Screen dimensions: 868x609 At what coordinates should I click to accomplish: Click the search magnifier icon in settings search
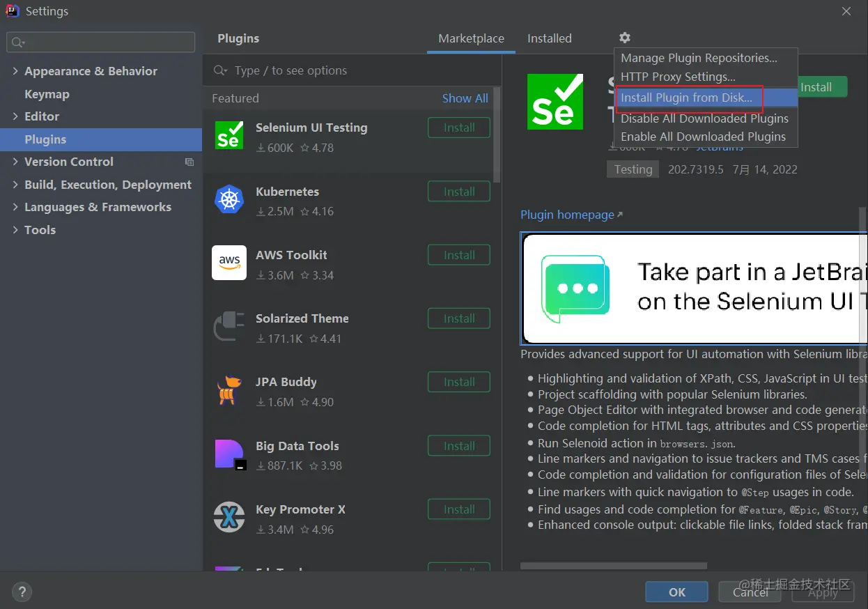point(18,43)
